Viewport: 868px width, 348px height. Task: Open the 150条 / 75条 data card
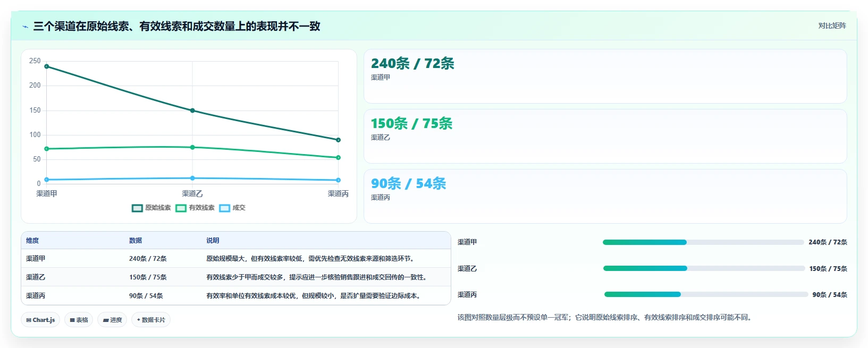pyautogui.click(x=605, y=137)
